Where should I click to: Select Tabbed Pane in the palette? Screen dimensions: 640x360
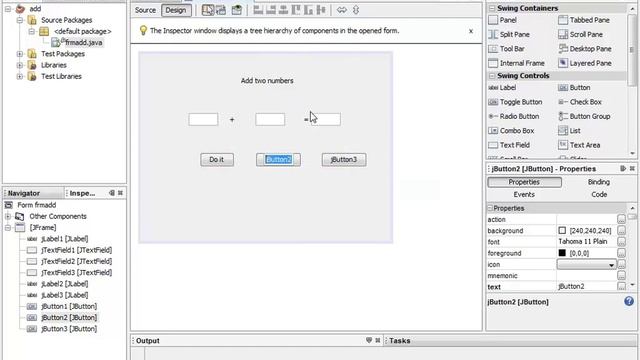coord(584,20)
